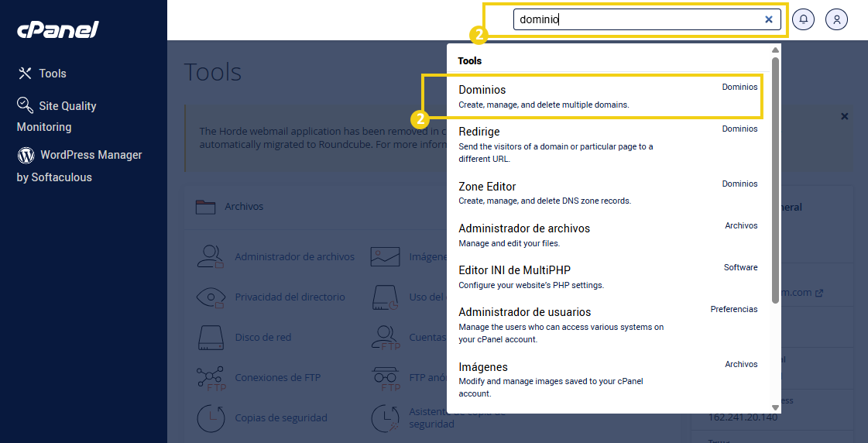Open Disco de red

(x=263, y=337)
